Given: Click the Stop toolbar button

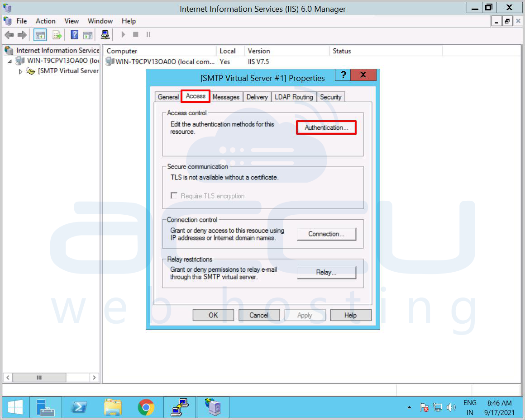Looking at the screenshot, I should pos(136,34).
